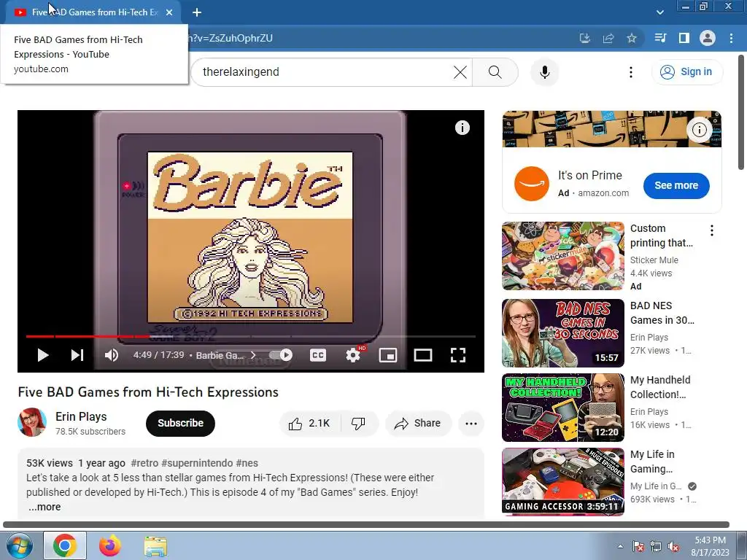Image resolution: width=747 pixels, height=560 pixels.
Task: Open Chrome three-dot menu
Action: click(731, 38)
